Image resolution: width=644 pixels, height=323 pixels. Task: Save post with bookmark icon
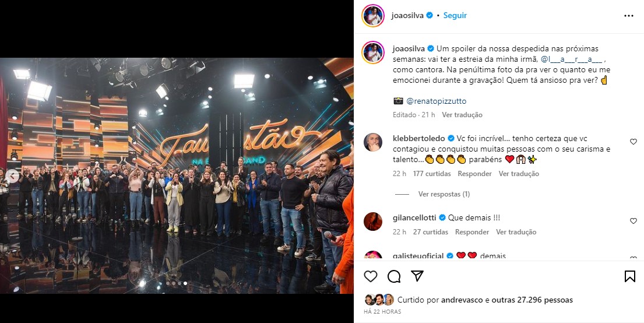(x=629, y=276)
